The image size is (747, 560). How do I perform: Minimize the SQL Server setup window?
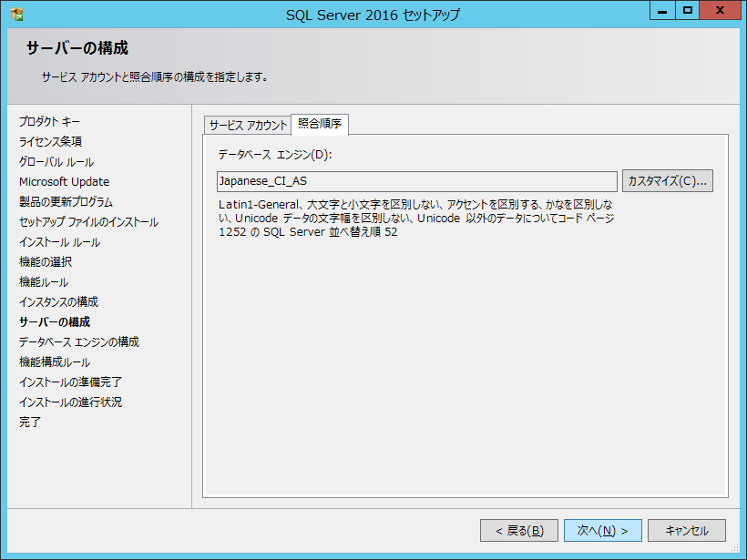662,10
